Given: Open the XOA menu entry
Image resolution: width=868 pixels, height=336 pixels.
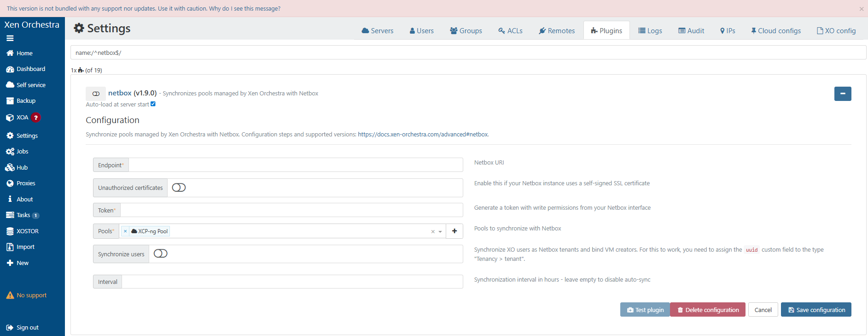Looking at the screenshot, I should pos(17,118).
